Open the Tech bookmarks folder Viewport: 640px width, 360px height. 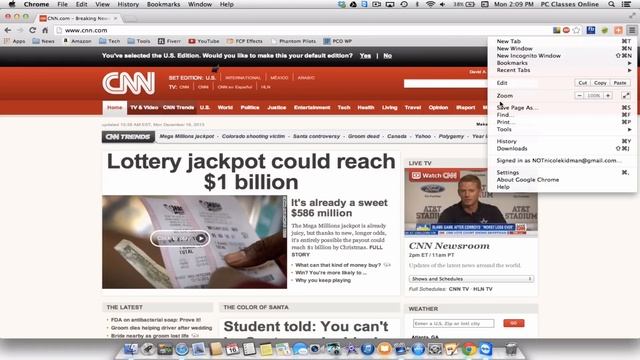(x=109, y=41)
